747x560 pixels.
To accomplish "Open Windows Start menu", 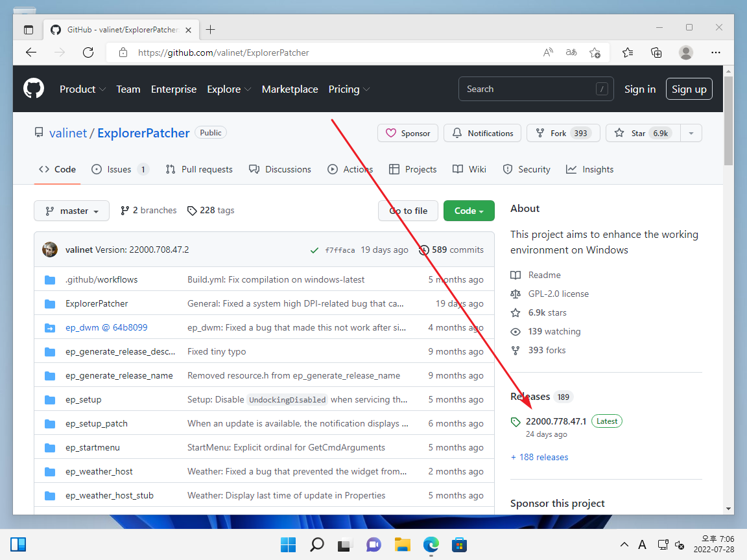I will tap(288, 544).
